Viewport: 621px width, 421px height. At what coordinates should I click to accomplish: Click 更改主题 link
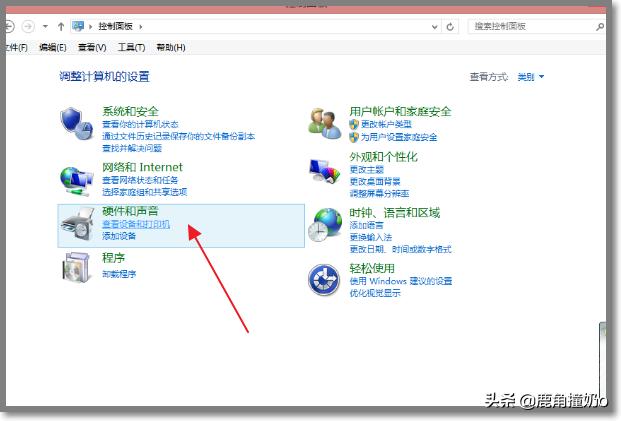coord(366,170)
